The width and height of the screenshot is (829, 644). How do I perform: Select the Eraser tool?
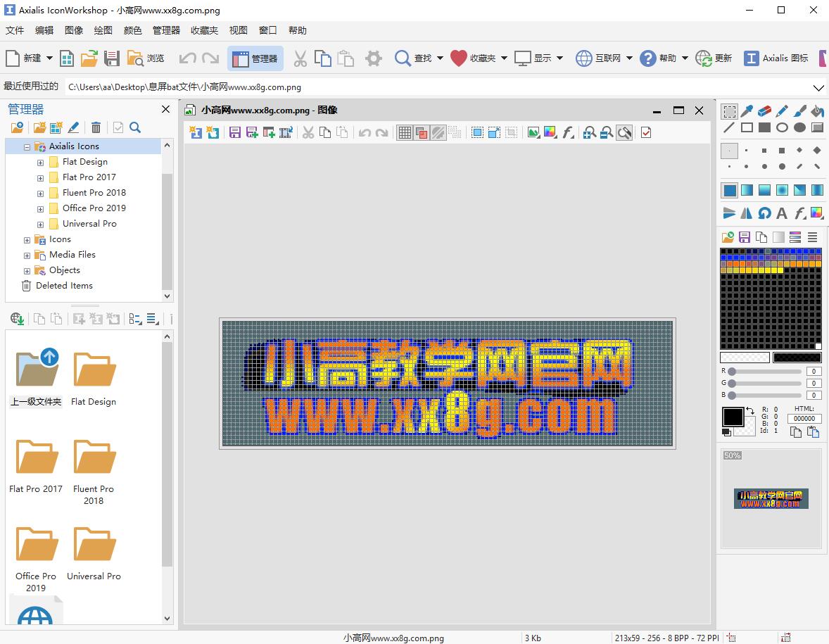coord(764,111)
